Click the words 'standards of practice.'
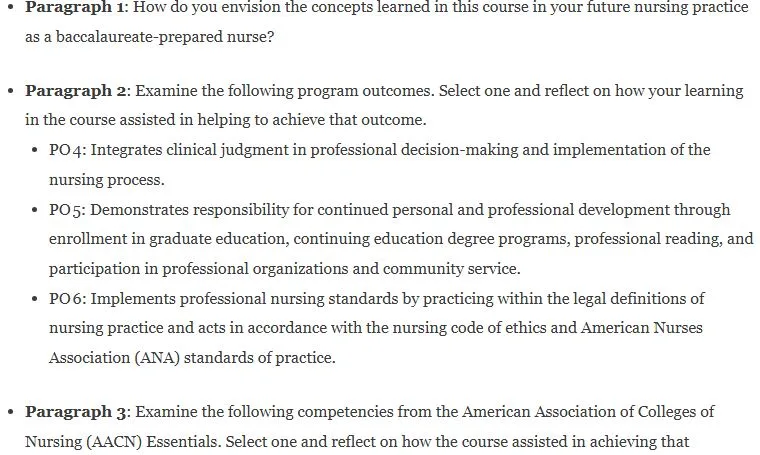The height and width of the screenshot is (455, 760). tap(260, 358)
